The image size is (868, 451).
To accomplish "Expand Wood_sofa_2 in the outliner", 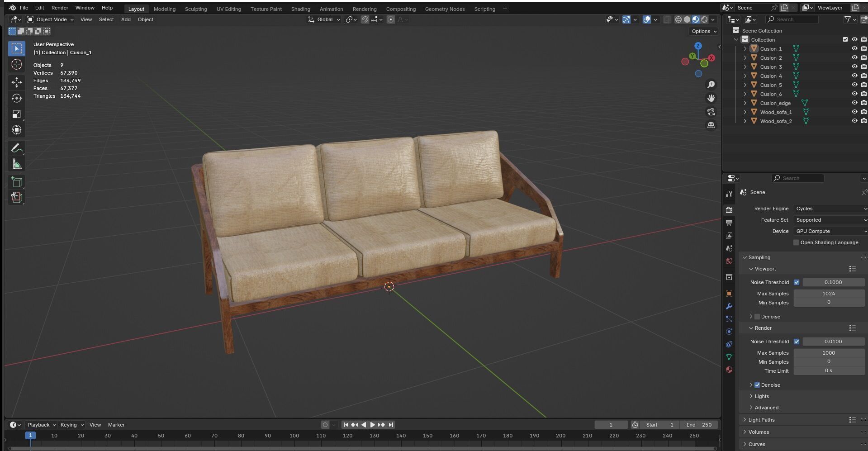I will (745, 121).
